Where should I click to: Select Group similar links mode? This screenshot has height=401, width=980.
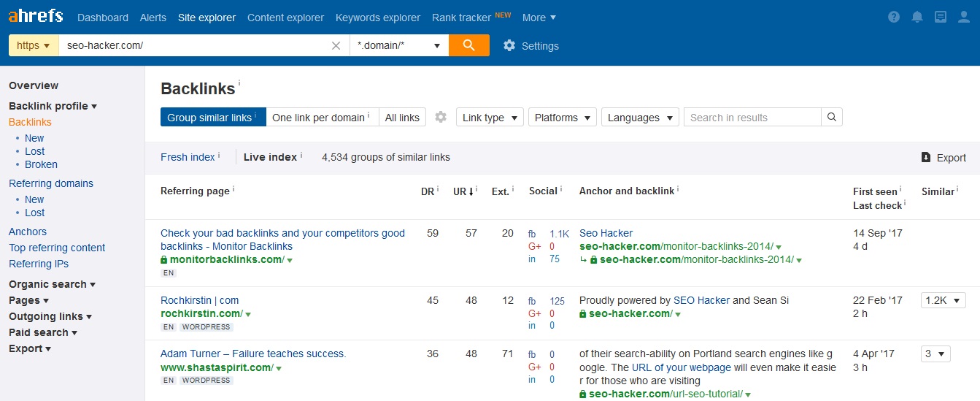(x=212, y=118)
